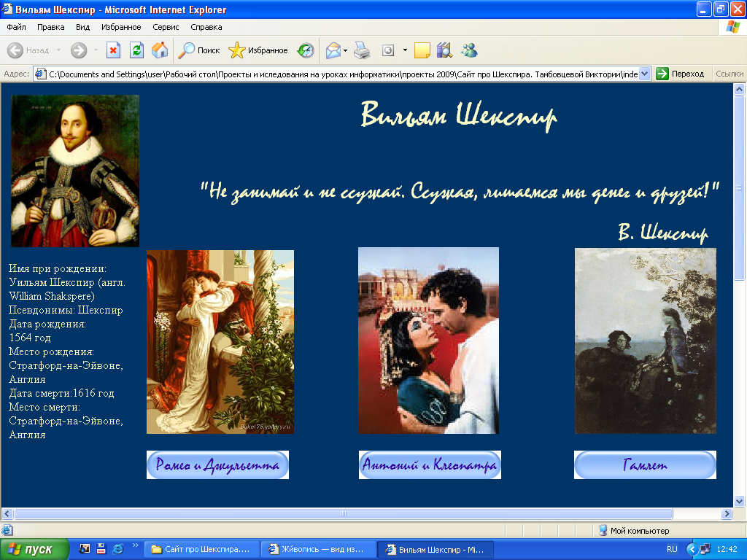This screenshot has height=560, width=747.
Task: Click the horizontal scrollbar left arrow
Action: click(x=7, y=514)
